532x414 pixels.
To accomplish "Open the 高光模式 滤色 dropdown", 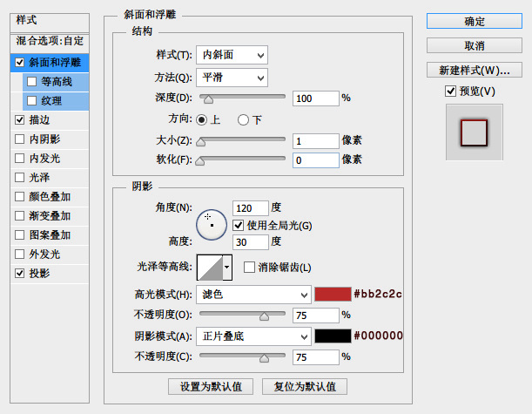I will coord(253,295).
